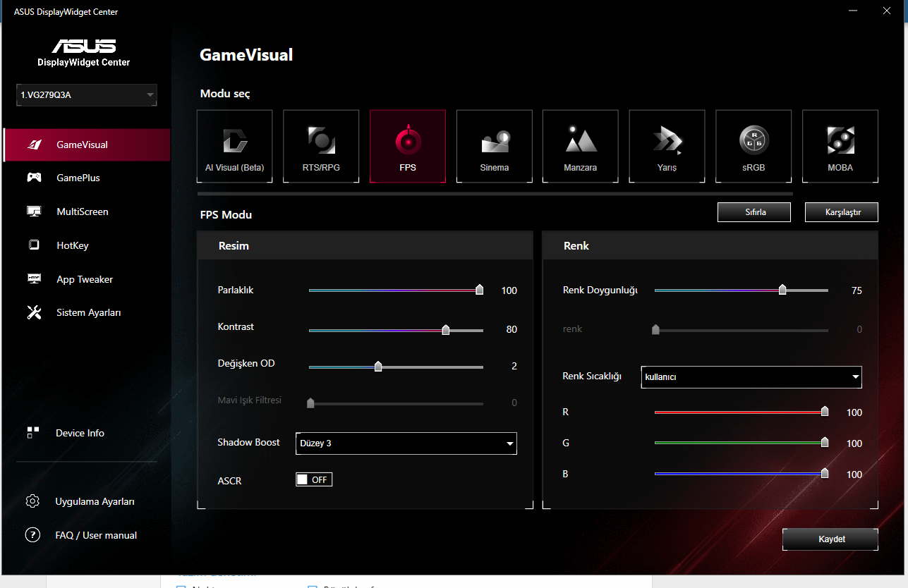908x588 pixels.
Task: Navigate to App Tweaker
Action: 87,279
